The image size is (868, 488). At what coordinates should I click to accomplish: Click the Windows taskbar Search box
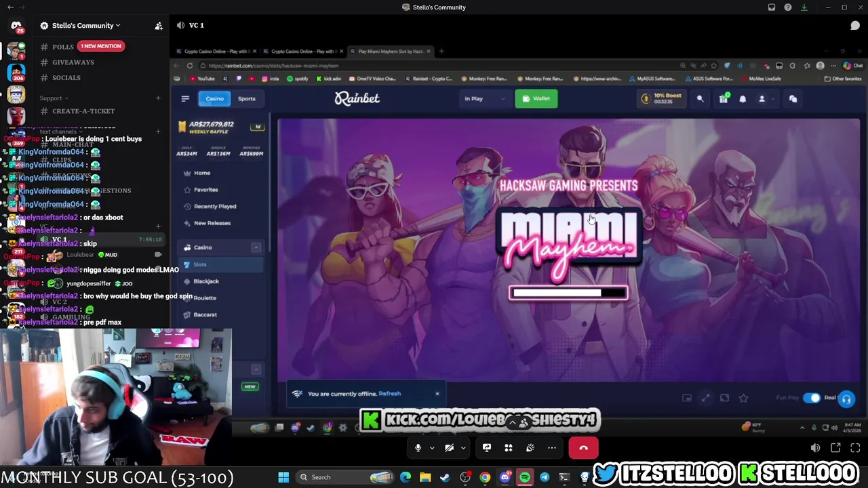(x=346, y=477)
